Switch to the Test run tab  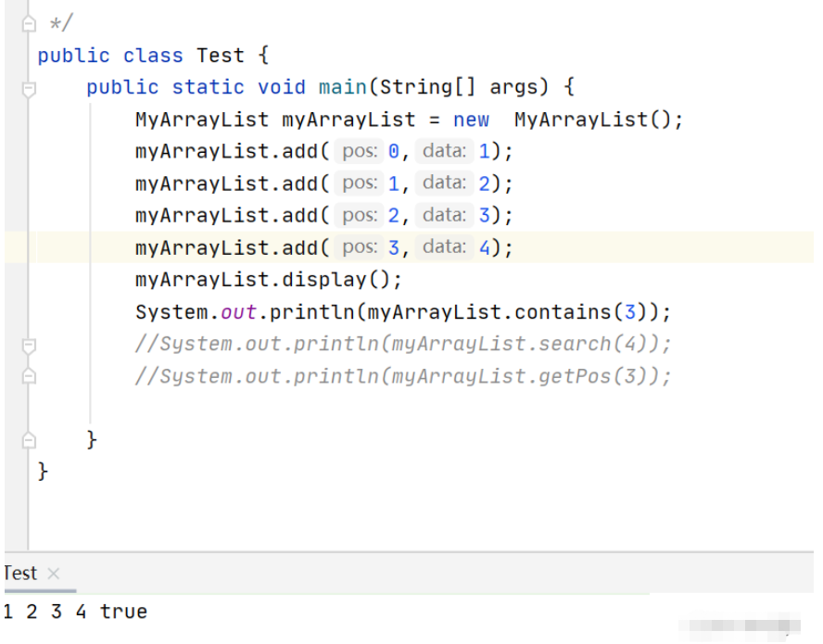(20, 574)
